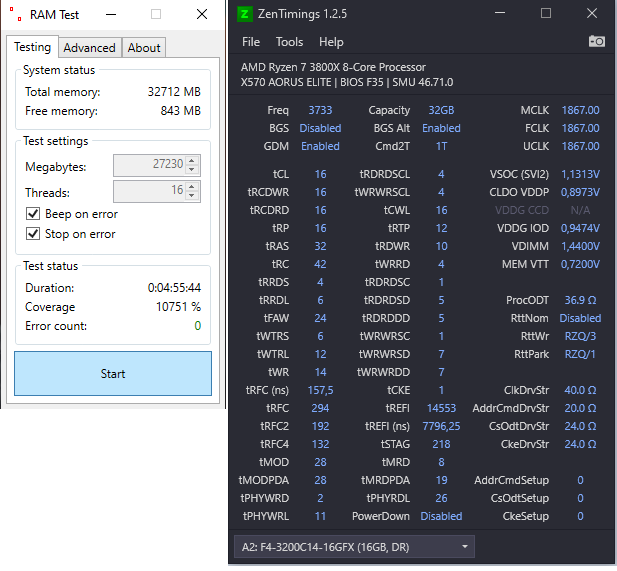
Task: Toggle the Beep on error checkbox
Action: 33,214
